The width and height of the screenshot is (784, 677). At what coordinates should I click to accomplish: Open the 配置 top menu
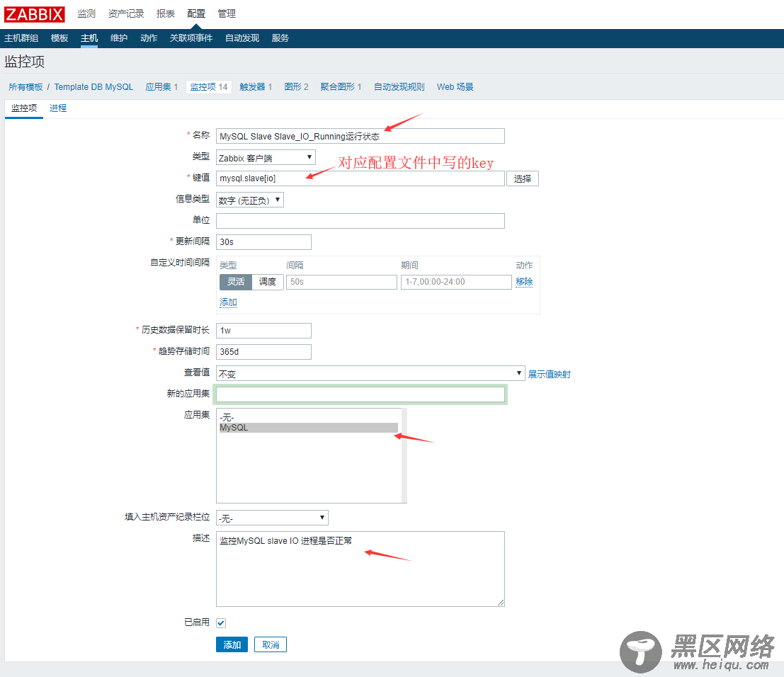pos(196,13)
